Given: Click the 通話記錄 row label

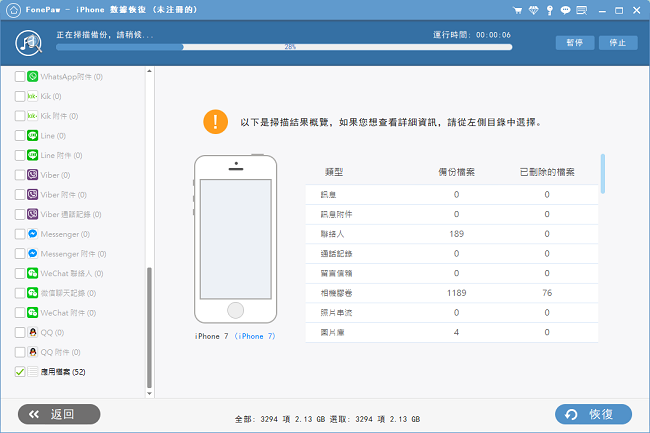Looking at the screenshot, I should point(336,254).
